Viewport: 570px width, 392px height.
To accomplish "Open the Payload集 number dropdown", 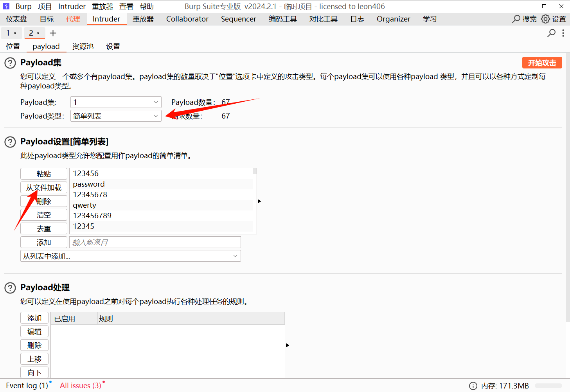I will 116,102.
